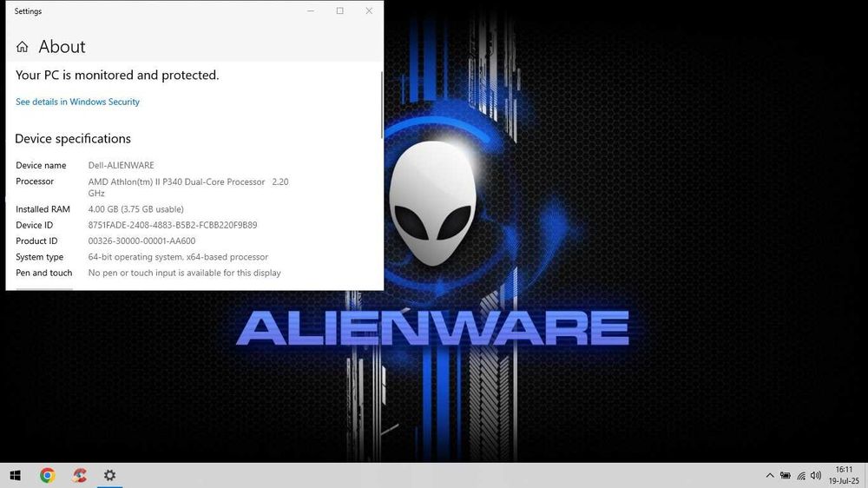Click device name value Dell-ALIENWARE

click(122, 165)
